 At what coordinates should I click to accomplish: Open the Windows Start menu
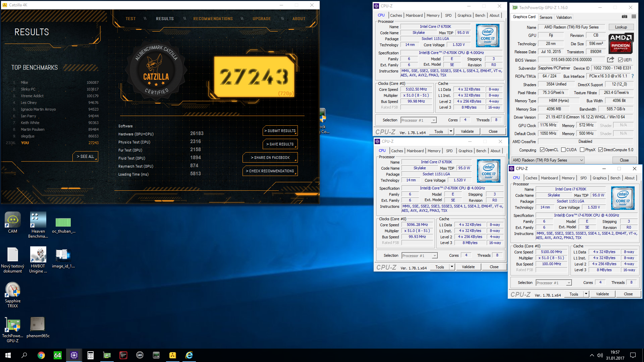click(8, 355)
